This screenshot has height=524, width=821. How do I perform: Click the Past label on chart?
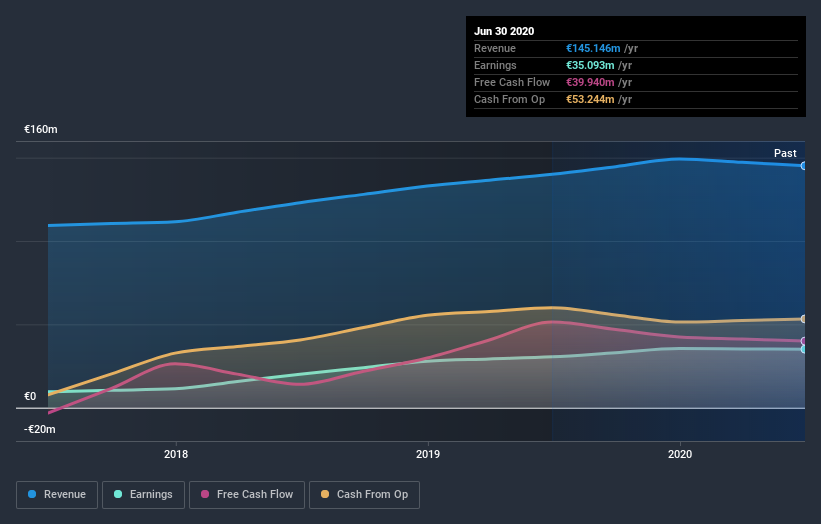(x=785, y=153)
